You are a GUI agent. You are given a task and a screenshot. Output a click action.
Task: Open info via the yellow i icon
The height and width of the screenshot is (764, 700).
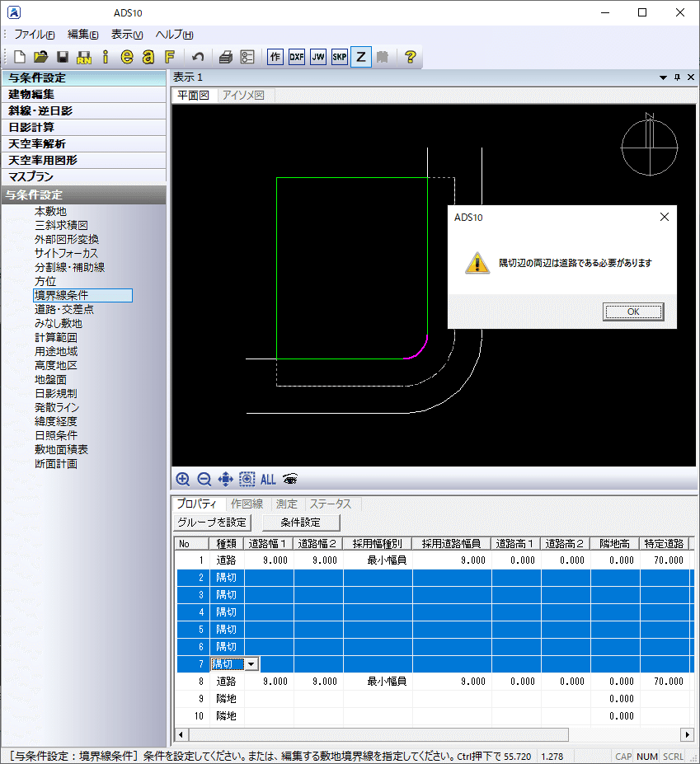tap(106, 57)
